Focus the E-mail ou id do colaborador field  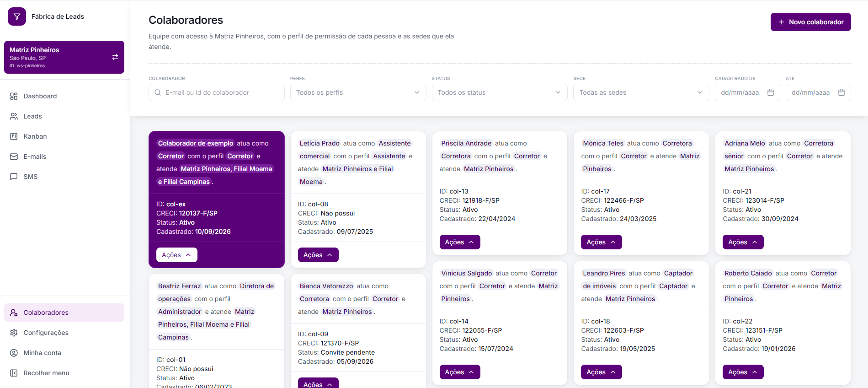pos(216,92)
